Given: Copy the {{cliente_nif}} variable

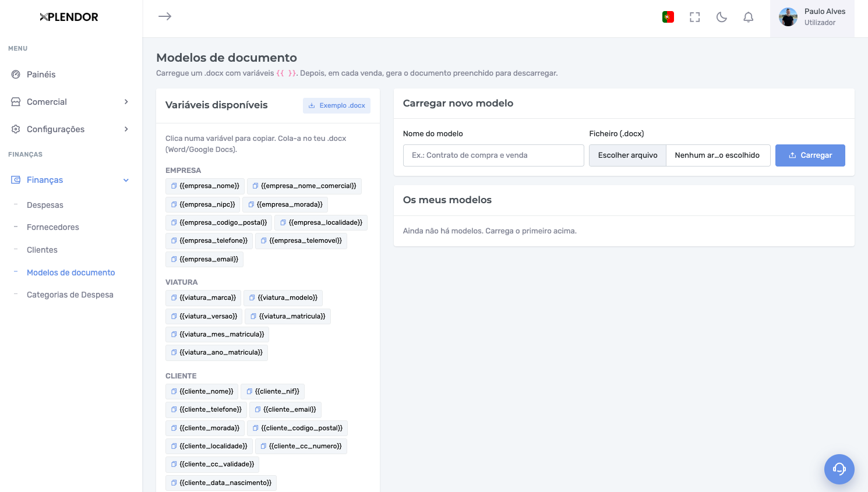Looking at the screenshot, I should click(273, 391).
